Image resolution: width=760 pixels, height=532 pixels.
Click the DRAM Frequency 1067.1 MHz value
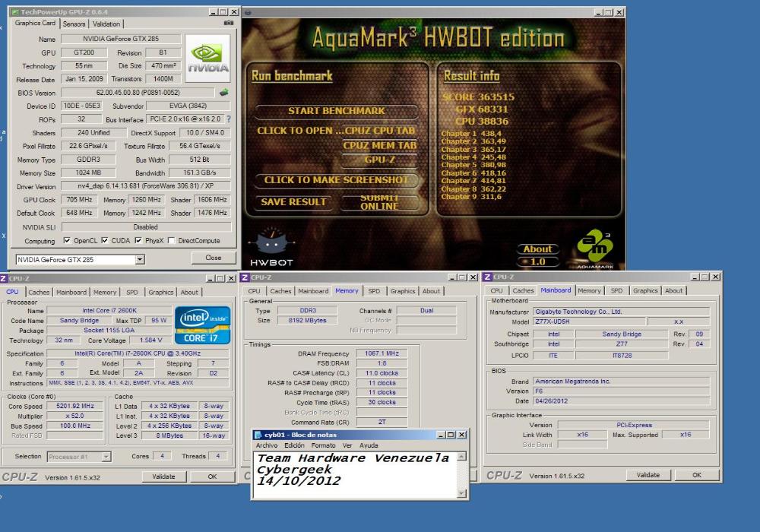(382, 353)
